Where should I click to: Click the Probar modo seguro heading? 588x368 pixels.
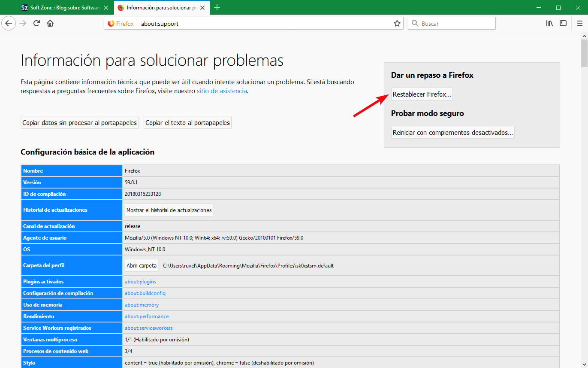point(428,113)
